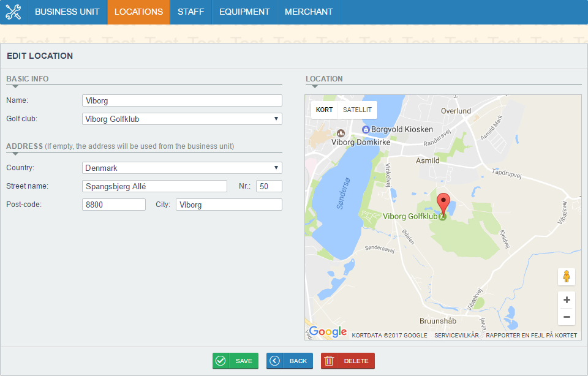
Task: Save the location changes
Action: click(236, 361)
